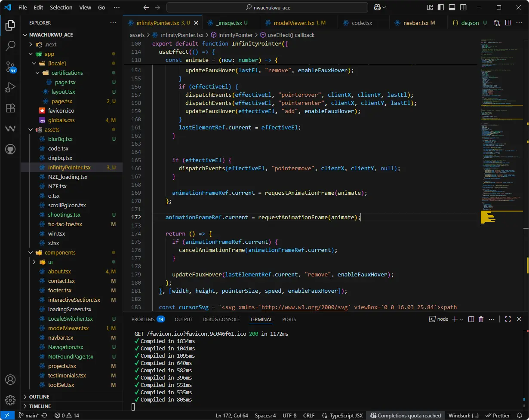Open tic-tac-toe.tsx in the explorer
Viewport: 529px width, 420px height.
click(x=65, y=224)
